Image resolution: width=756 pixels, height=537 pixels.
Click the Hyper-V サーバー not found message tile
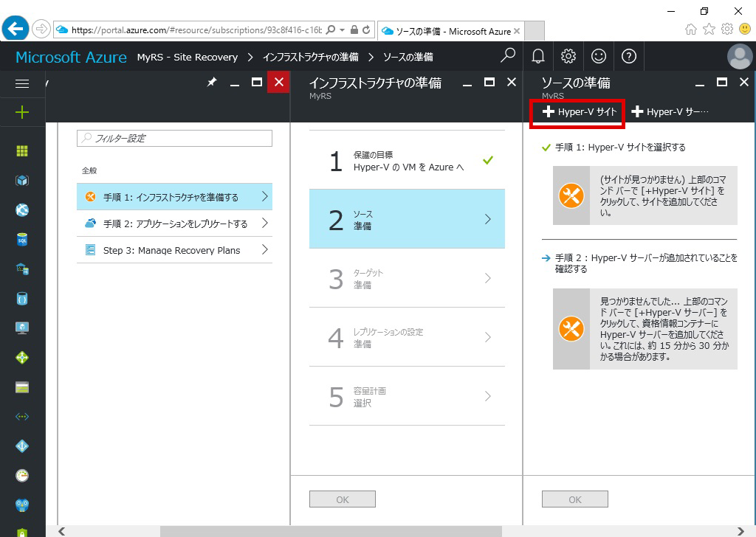[x=645, y=329]
